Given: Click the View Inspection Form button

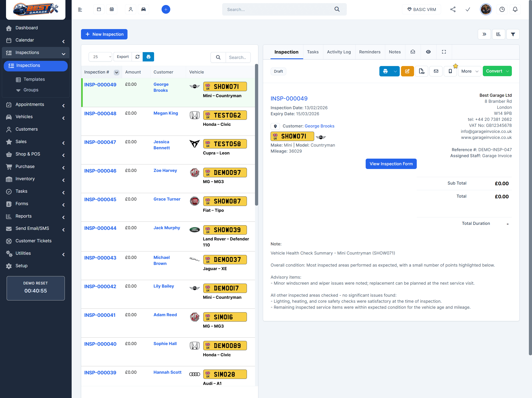Looking at the screenshot, I should (391, 164).
